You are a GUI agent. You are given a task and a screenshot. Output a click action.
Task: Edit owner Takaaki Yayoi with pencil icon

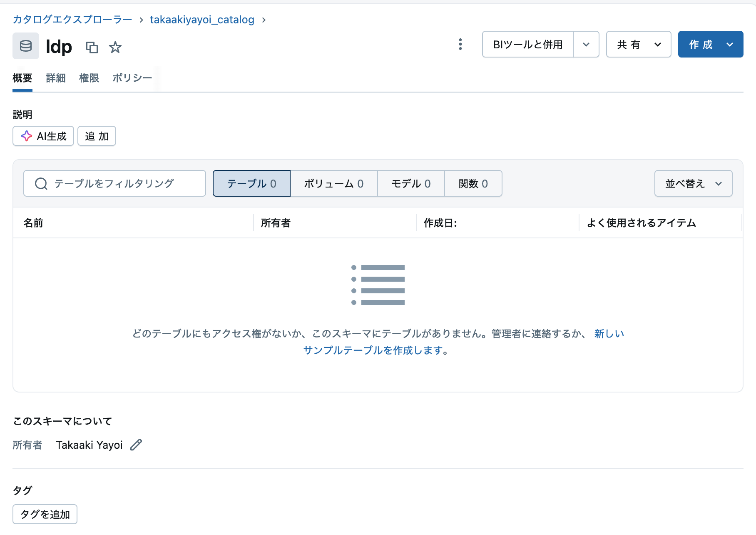tap(136, 445)
